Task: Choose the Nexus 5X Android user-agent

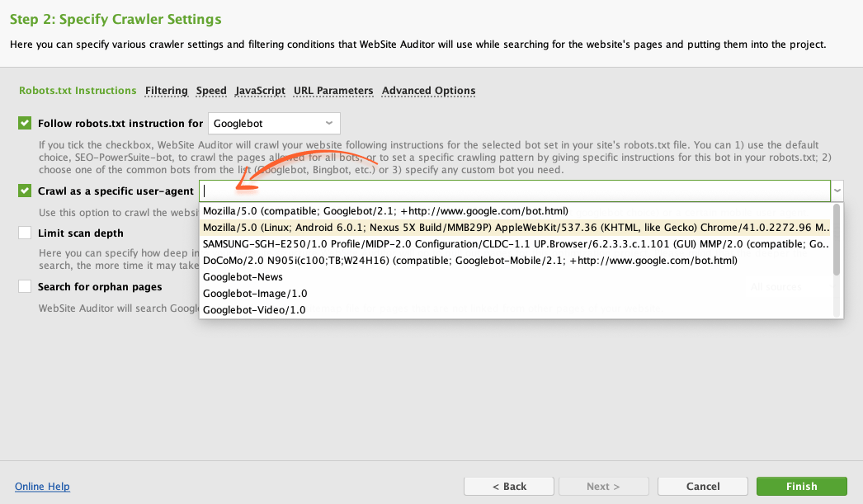Action: click(515, 228)
